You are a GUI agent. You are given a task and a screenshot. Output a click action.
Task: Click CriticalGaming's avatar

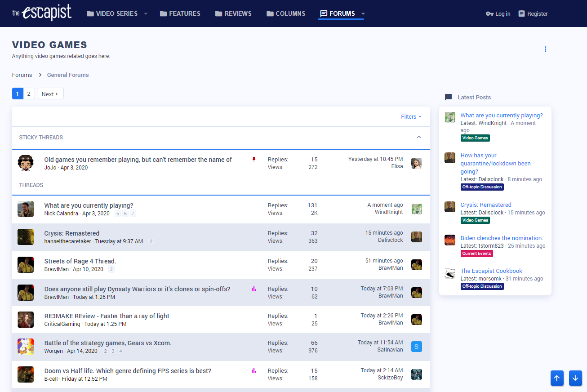click(x=26, y=320)
